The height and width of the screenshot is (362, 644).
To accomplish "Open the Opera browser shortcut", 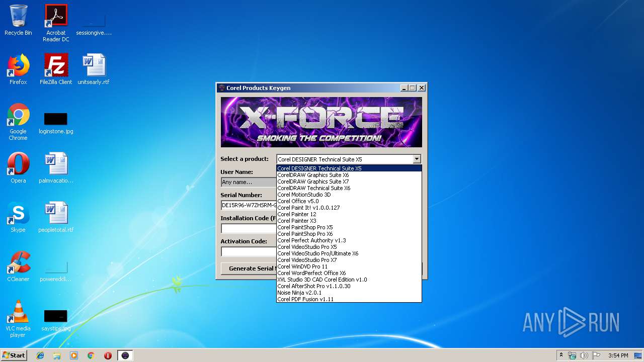I will (x=18, y=168).
